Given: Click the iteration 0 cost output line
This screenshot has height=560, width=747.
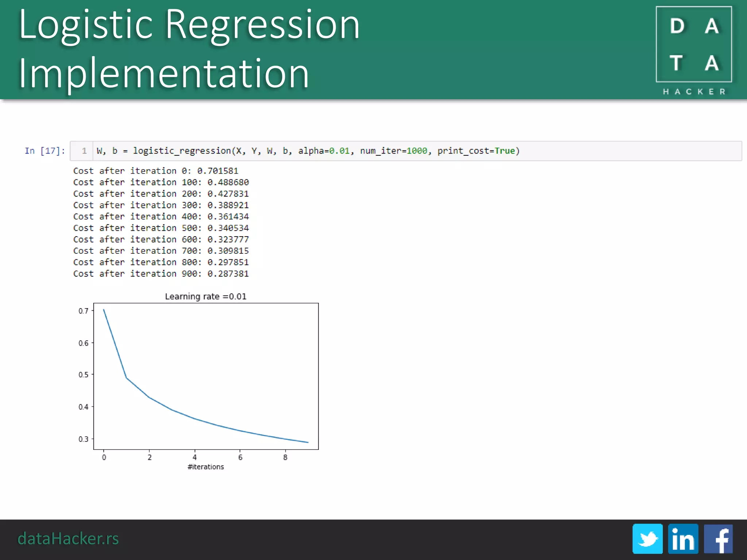Looking at the screenshot, I should coord(155,171).
